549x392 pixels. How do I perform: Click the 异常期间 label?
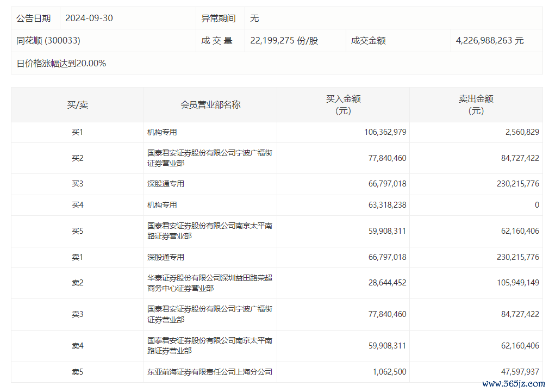(218, 18)
